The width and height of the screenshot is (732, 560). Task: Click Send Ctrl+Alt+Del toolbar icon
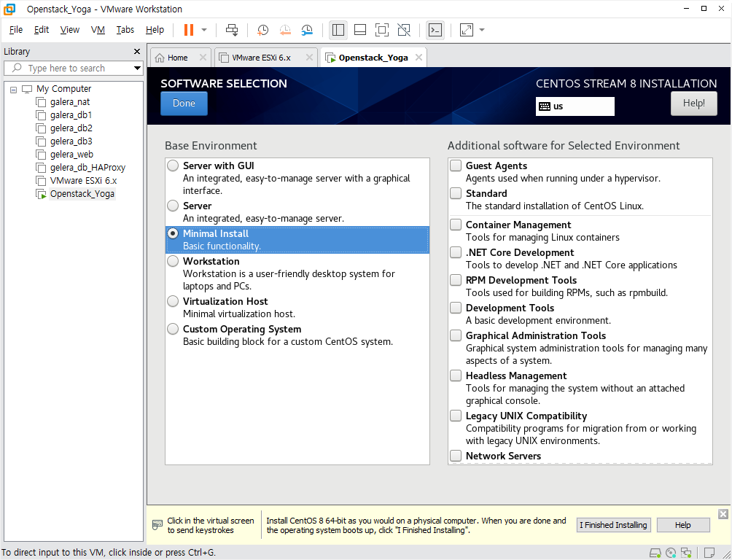tap(232, 30)
